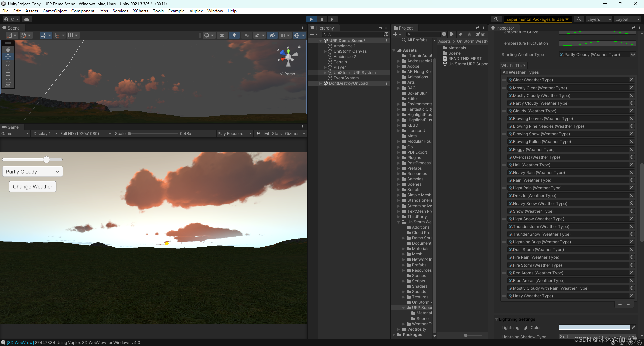Click the Pause button

click(x=322, y=19)
